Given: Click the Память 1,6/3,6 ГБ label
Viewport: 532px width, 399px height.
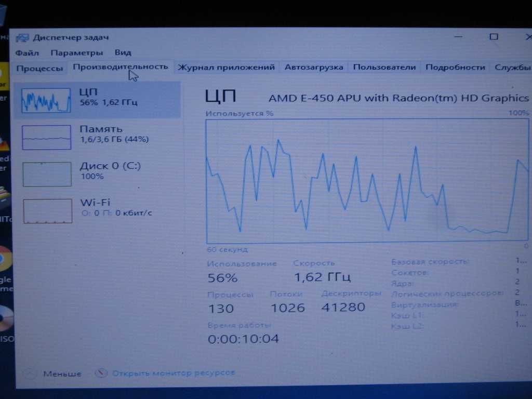Looking at the screenshot, I should point(114,134).
